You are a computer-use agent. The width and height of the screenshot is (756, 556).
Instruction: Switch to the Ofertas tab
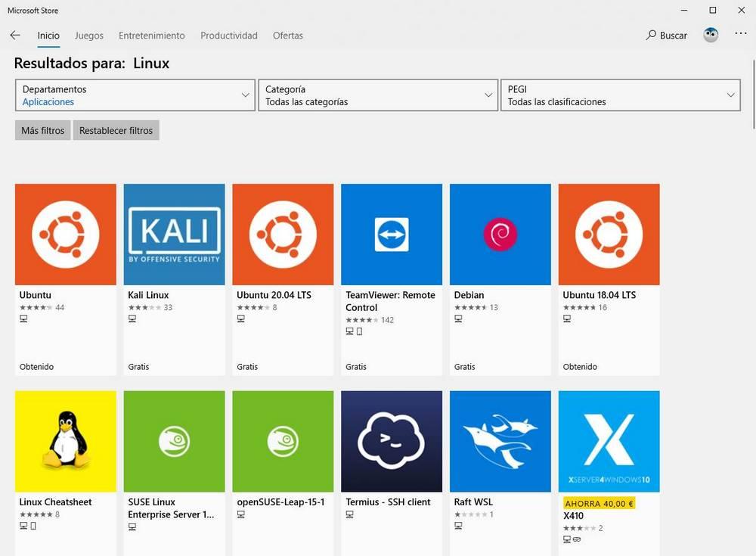(288, 36)
